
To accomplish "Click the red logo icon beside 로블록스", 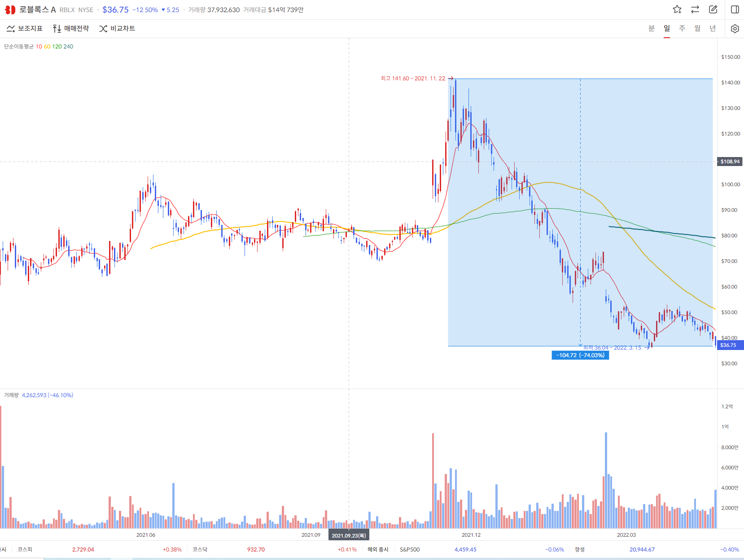I will pyautogui.click(x=10, y=9).
